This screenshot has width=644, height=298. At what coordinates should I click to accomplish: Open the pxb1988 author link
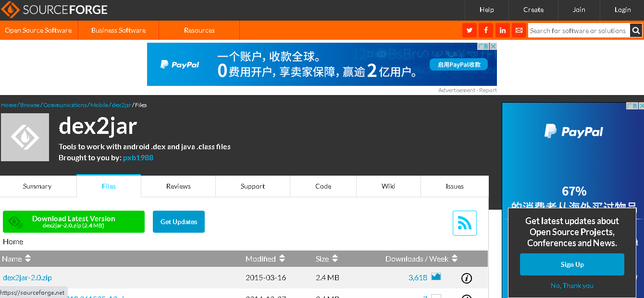pyautogui.click(x=138, y=157)
